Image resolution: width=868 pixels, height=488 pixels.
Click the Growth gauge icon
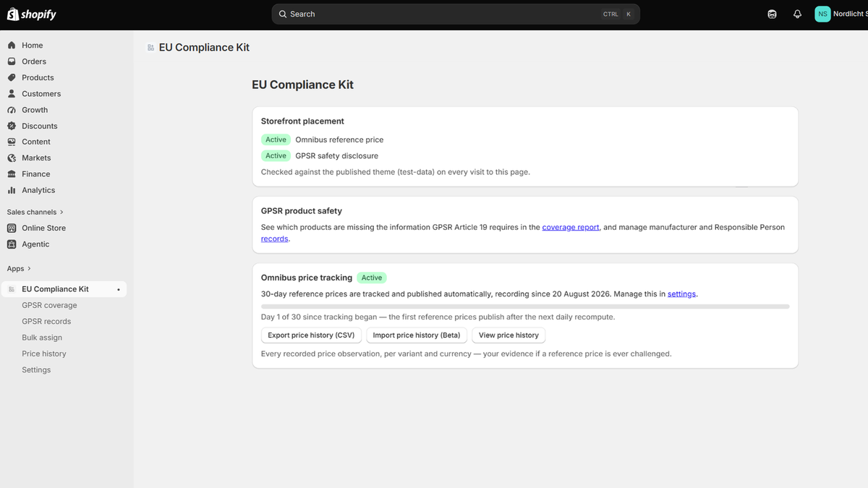click(x=12, y=110)
